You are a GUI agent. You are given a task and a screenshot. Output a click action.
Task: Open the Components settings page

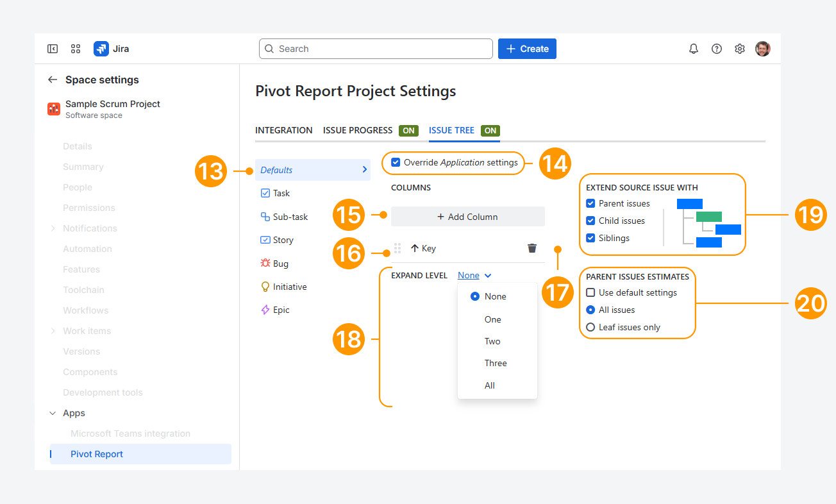[90, 372]
